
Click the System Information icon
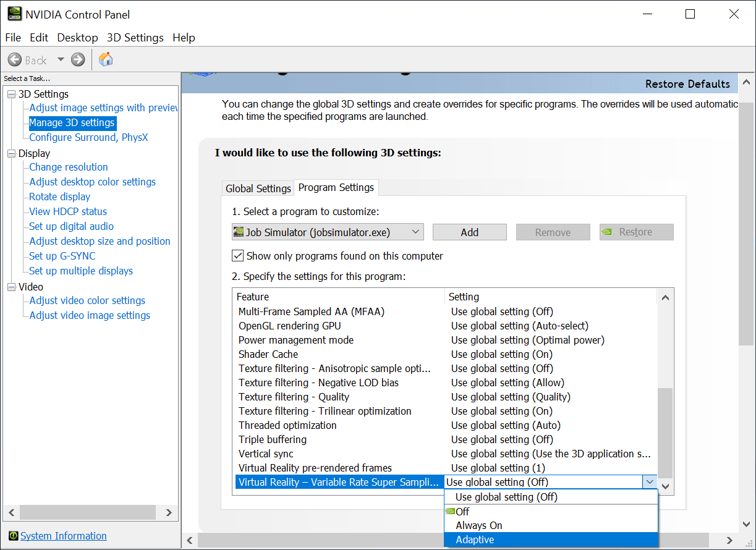click(14, 536)
